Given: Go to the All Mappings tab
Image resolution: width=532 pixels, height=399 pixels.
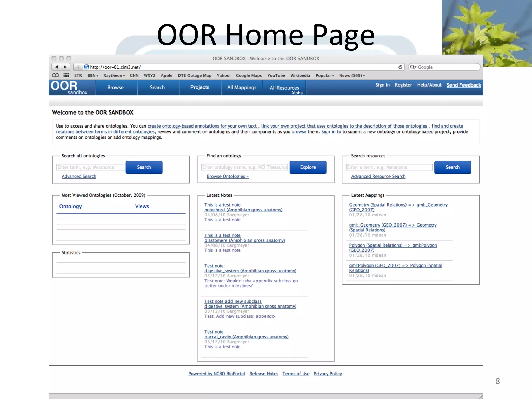Looking at the screenshot, I should pyautogui.click(x=242, y=88).
